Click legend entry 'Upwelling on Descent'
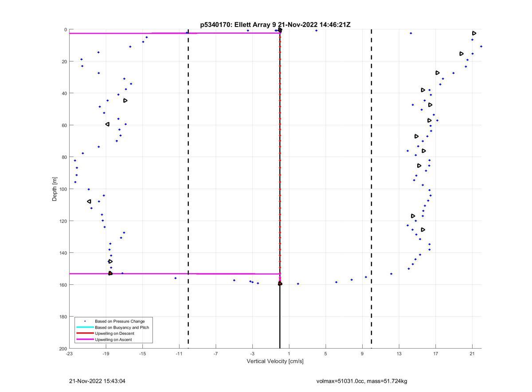The width and height of the screenshot is (532, 392). click(x=114, y=334)
